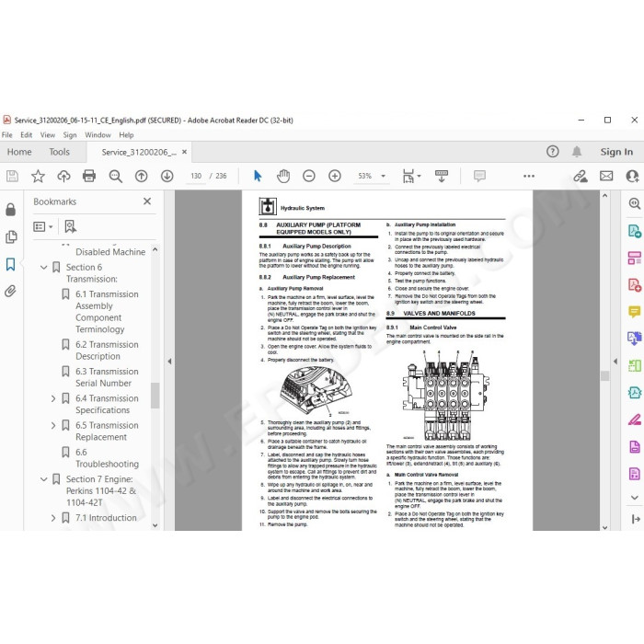Collapse Section 6 Transmission bookmark
Image resolution: width=644 pixels, height=644 pixels.
tap(43, 268)
